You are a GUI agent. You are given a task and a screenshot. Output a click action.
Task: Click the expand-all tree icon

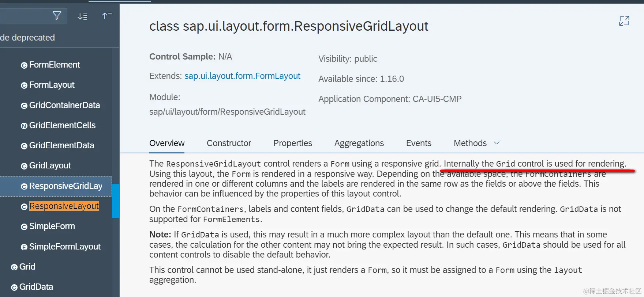[x=82, y=16]
